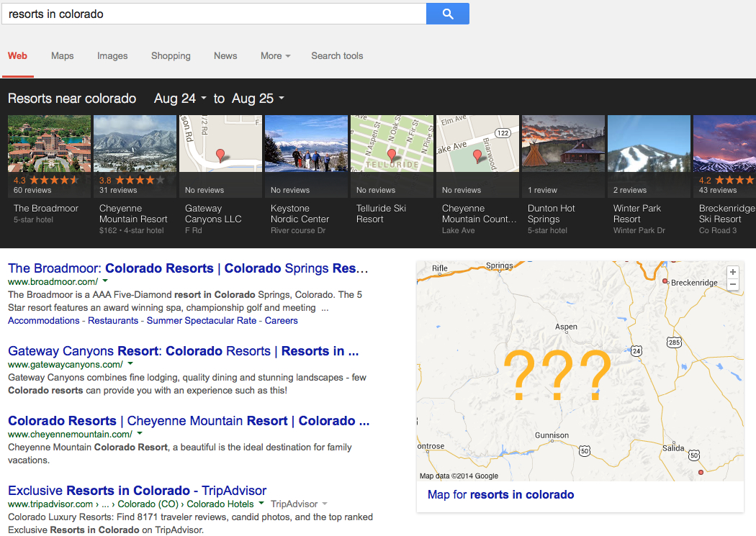Click Telluride Ski Resort carousel title
Image resolution: width=756 pixels, height=536 pixels.
pyautogui.click(x=381, y=214)
